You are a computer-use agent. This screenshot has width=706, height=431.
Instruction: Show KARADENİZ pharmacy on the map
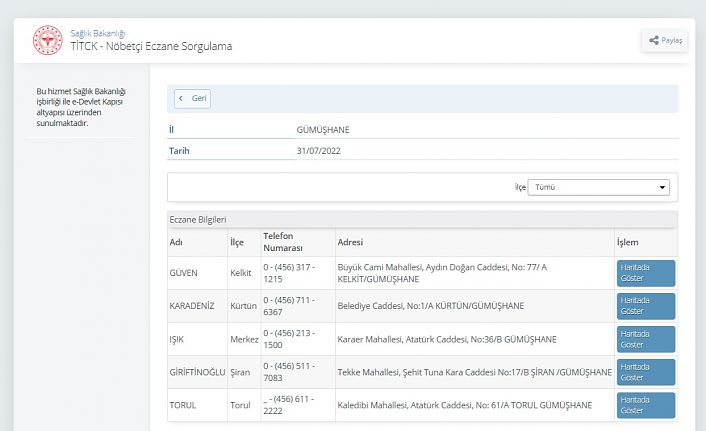pyautogui.click(x=645, y=306)
